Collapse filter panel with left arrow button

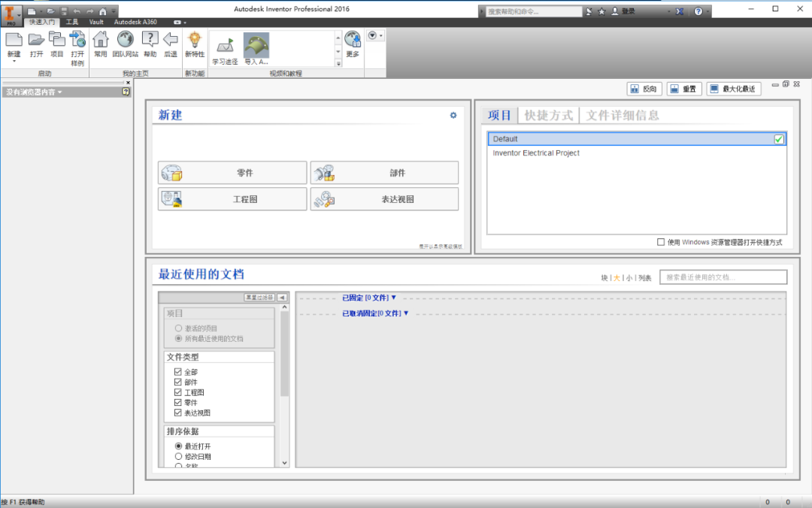pos(282,298)
